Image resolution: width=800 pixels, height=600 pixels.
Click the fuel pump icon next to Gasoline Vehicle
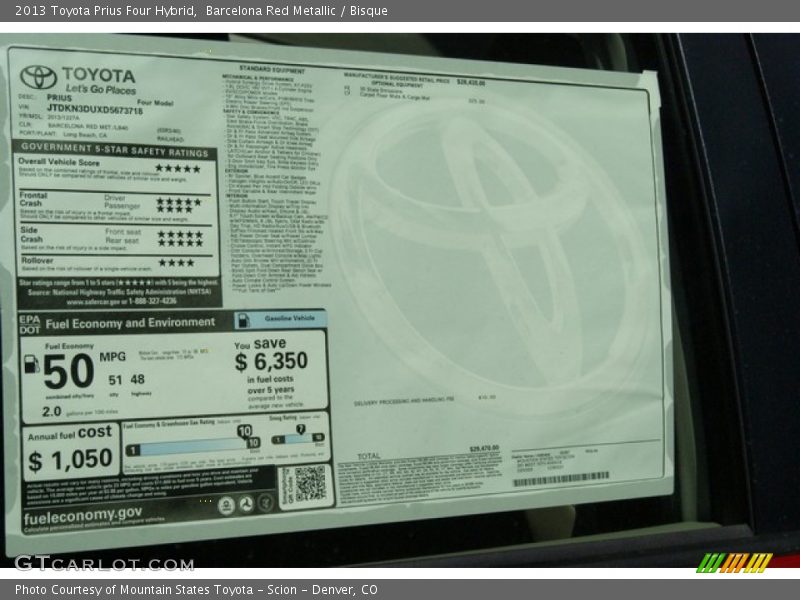[244, 320]
